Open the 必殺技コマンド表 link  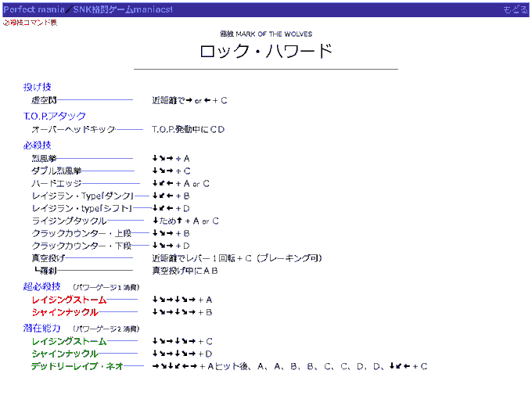[x=31, y=23]
